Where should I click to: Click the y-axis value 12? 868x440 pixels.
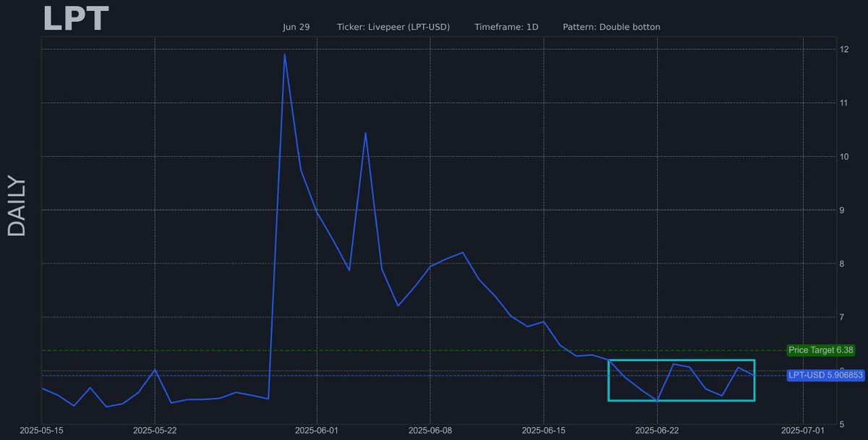(x=843, y=49)
